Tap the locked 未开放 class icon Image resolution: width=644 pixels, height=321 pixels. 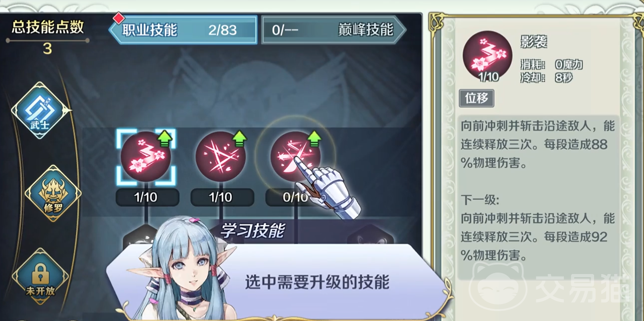pyautogui.click(x=40, y=276)
